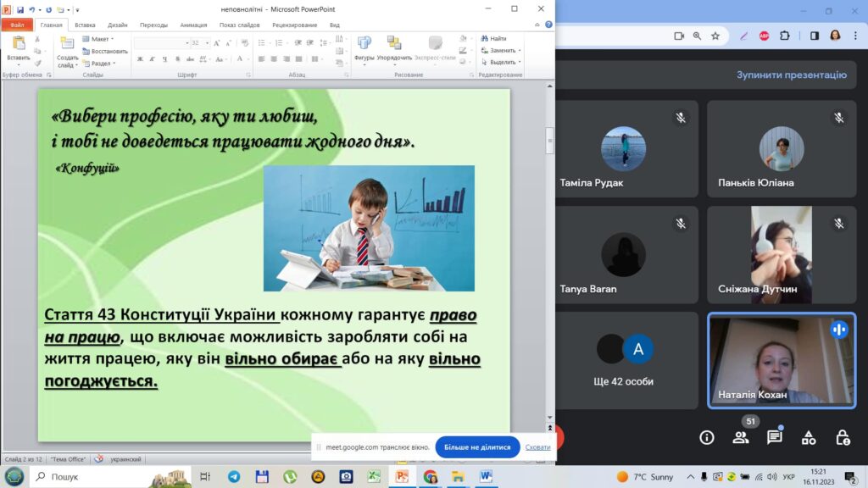Open the Выделить select dropdown
This screenshot has height=488, width=868.
pos(504,62)
